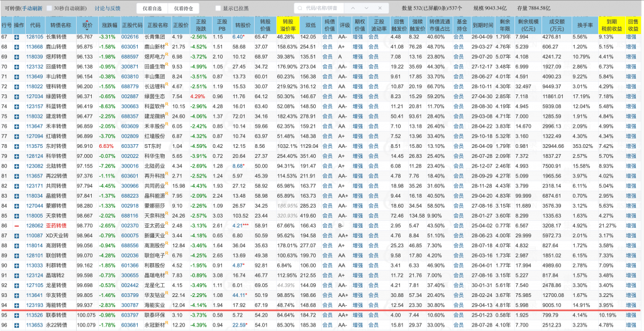The width and height of the screenshot is (644, 331).
Task: Sort by the 双低 column header
Action: [x=311, y=25]
